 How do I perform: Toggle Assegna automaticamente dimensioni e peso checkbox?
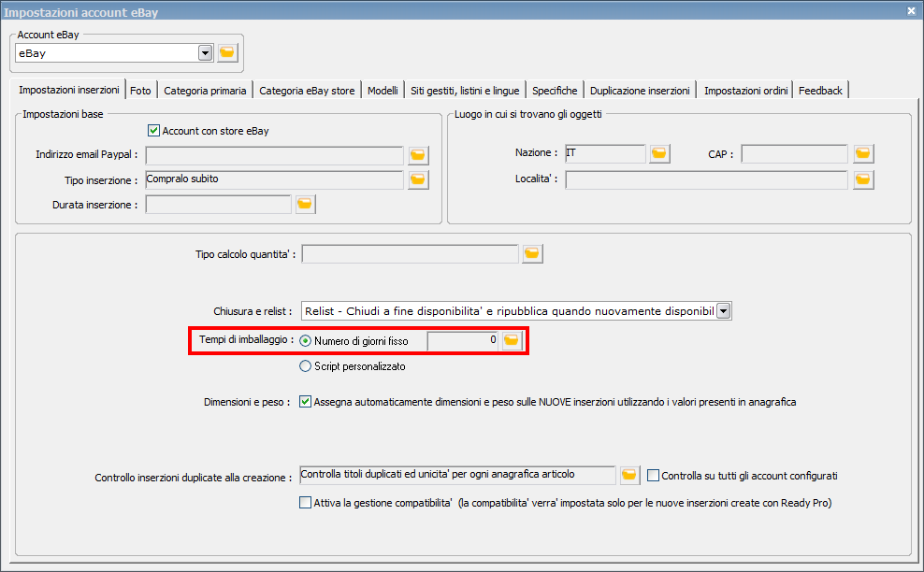[x=305, y=402]
